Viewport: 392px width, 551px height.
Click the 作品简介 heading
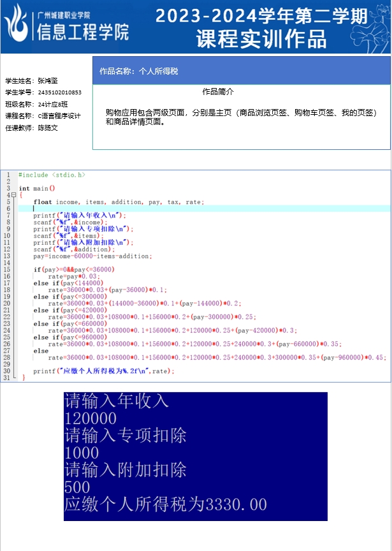click(x=218, y=91)
